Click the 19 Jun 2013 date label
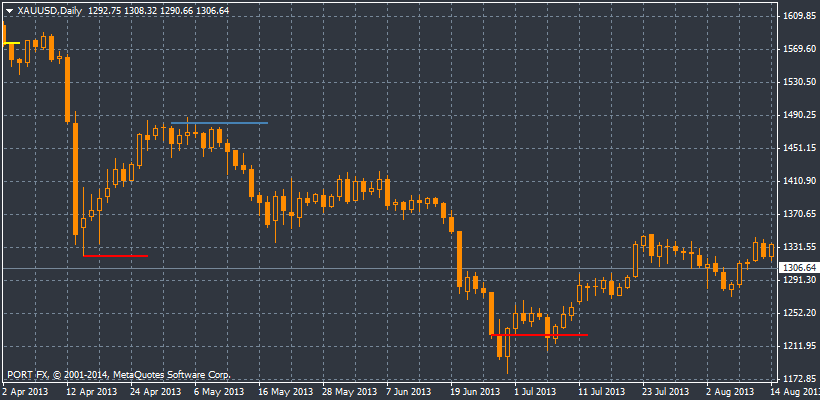The image size is (820, 400). [475, 392]
